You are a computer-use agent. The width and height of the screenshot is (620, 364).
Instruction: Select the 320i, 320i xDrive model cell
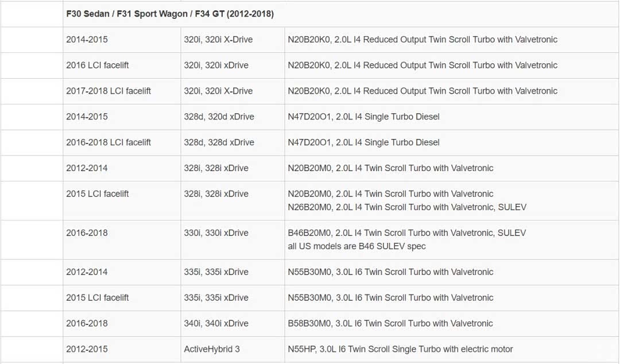[216, 65]
